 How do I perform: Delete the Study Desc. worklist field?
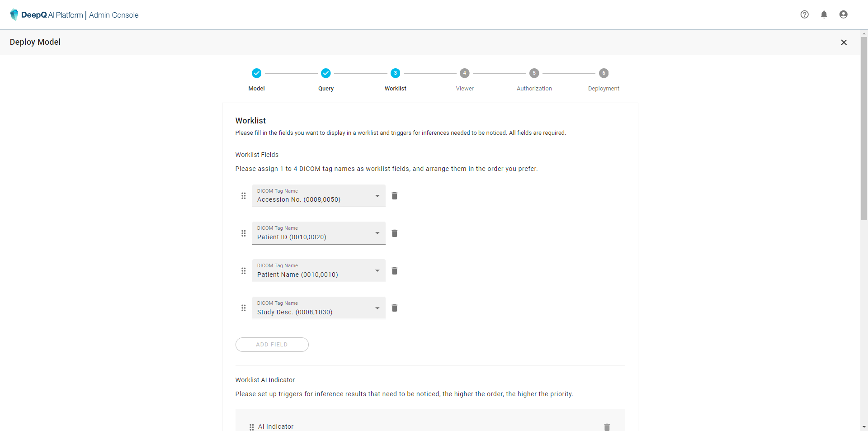[394, 308]
